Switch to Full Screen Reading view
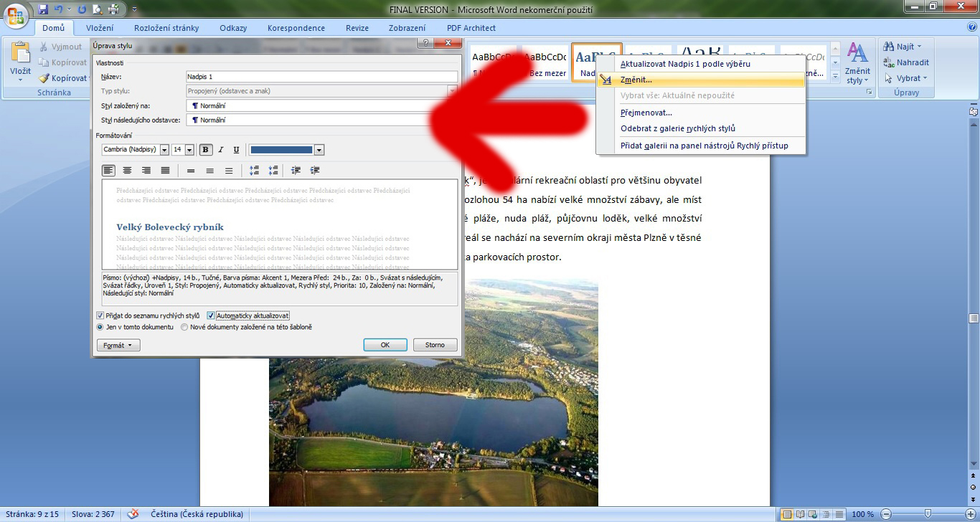The width and height of the screenshot is (980, 522). click(x=799, y=514)
